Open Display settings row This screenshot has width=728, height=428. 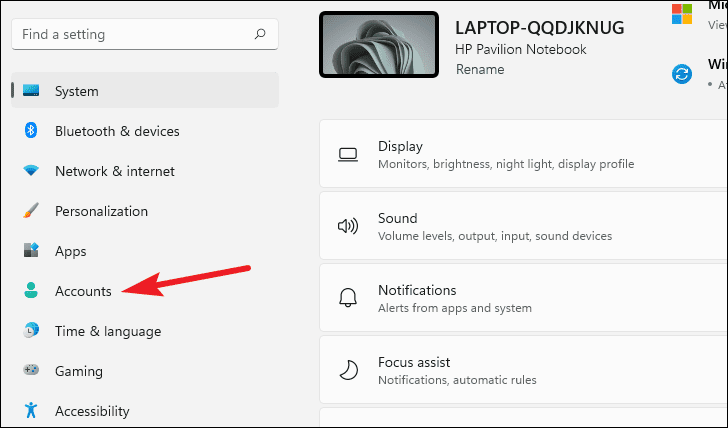coord(520,155)
